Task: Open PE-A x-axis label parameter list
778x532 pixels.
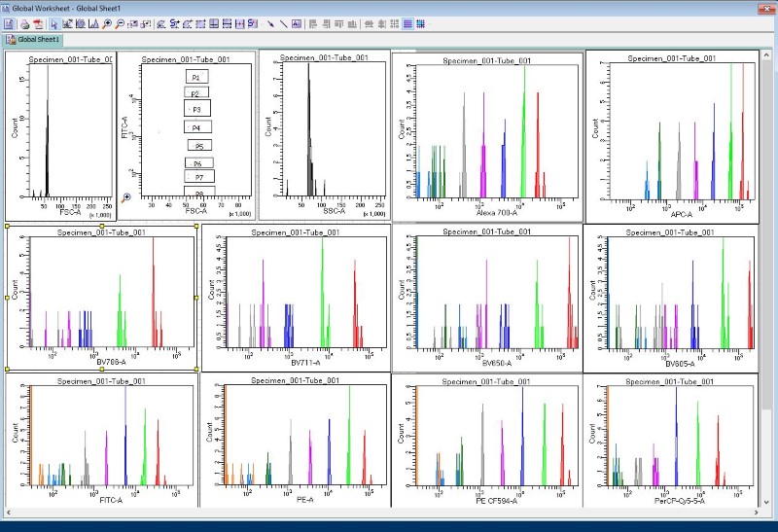Action: click(304, 500)
